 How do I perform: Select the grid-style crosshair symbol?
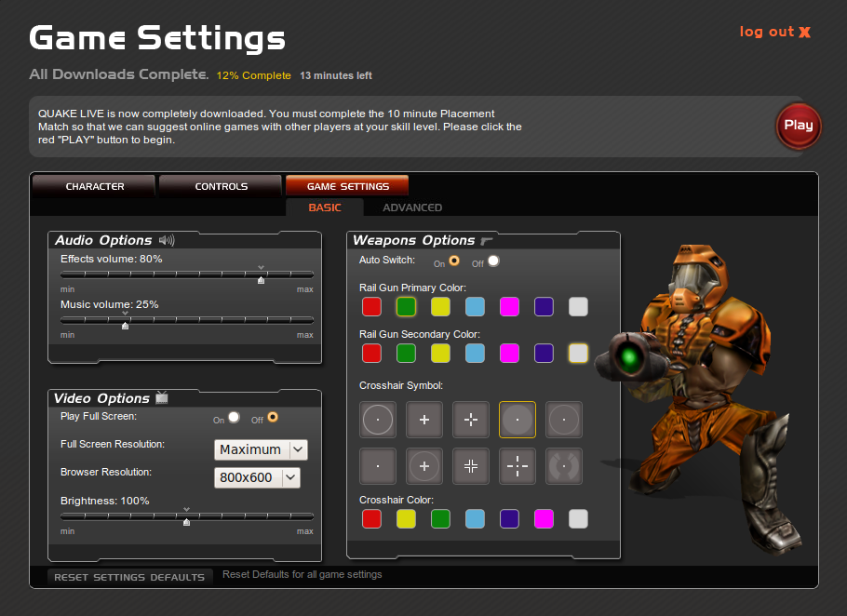pos(471,466)
